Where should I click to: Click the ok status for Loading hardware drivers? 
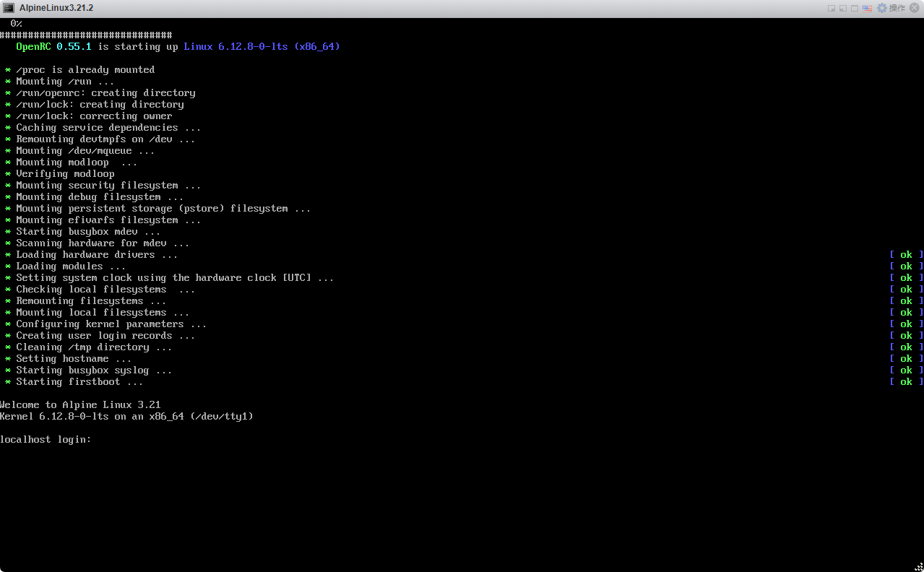[906, 255]
